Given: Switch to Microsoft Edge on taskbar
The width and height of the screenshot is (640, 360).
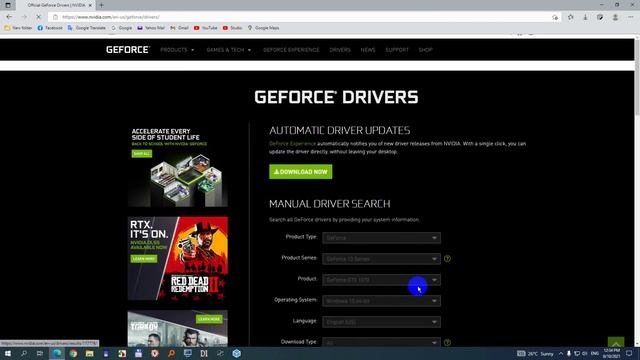Looking at the screenshot, I should click(57, 353).
